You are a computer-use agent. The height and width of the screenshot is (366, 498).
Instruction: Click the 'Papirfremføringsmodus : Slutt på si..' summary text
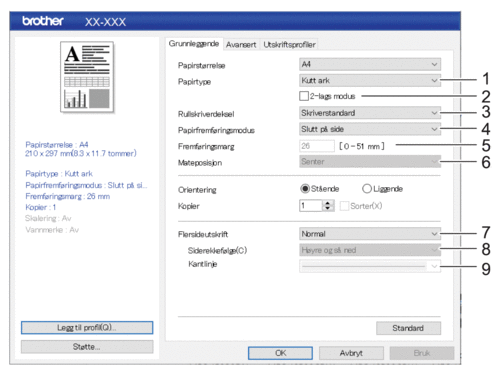point(86,185)
